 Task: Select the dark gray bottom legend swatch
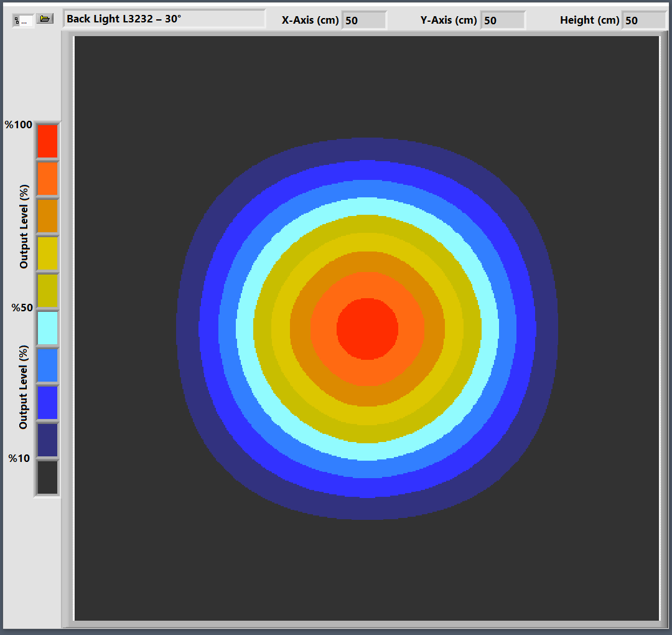click(47, 477)
